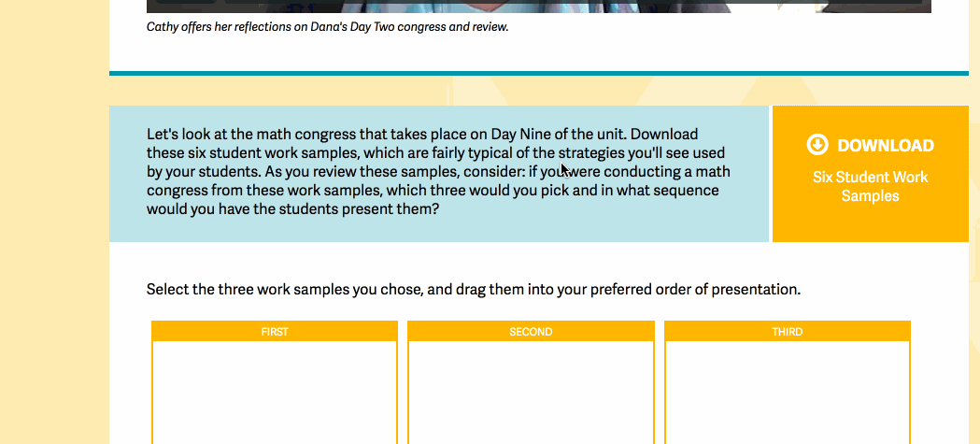
Task: Click the teal horizontal divider line
Action: pyautogui.click(x=539, y=73)
